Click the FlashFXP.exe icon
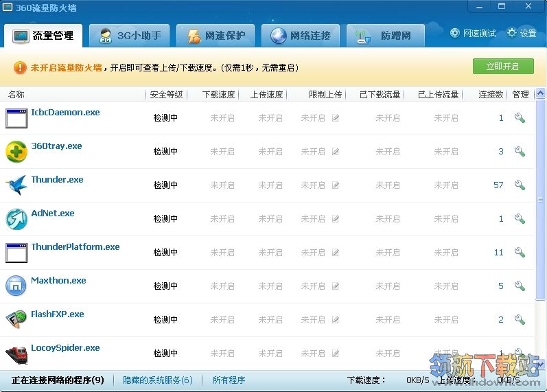Screen dimensions: 547x392 click(x=16, y=319)
